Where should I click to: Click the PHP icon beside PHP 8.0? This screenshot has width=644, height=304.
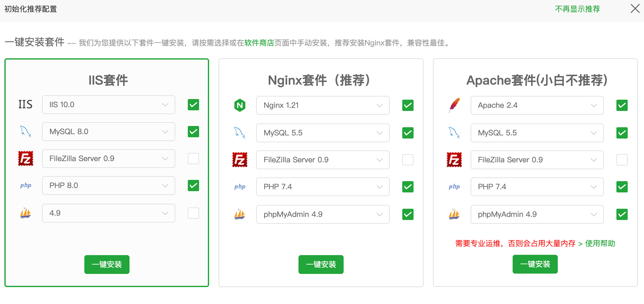point(25,185)
